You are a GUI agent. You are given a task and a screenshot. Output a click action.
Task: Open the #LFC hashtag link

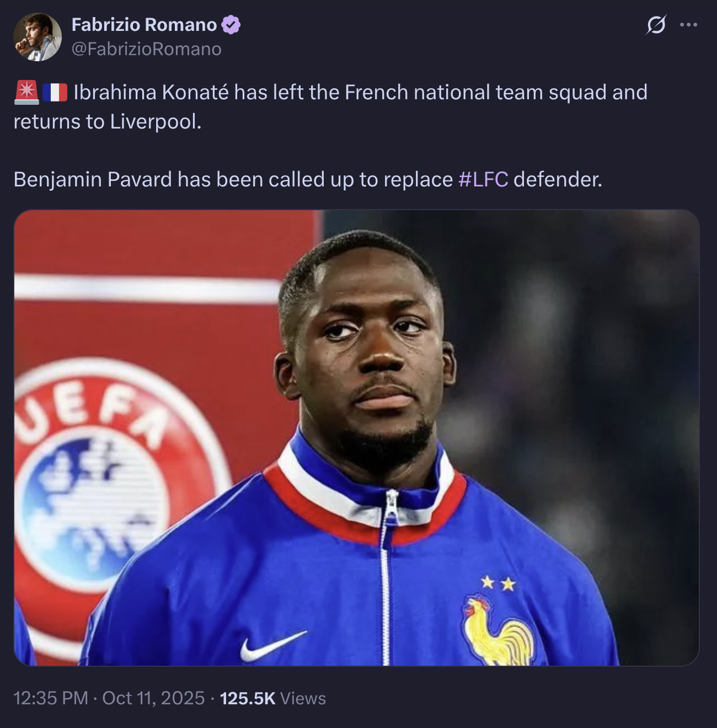pyautogui.click(x=483, y=179)
